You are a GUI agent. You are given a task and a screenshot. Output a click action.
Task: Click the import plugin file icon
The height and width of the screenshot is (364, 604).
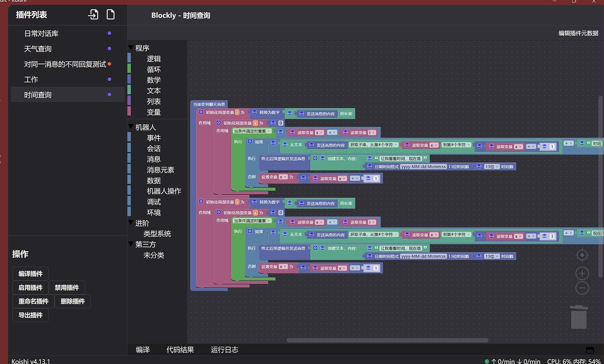point(93,14)
